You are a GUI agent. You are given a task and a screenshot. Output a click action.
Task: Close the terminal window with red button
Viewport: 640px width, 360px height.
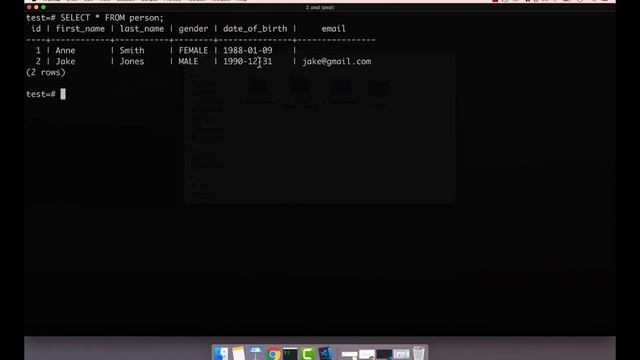coord(29,7)
